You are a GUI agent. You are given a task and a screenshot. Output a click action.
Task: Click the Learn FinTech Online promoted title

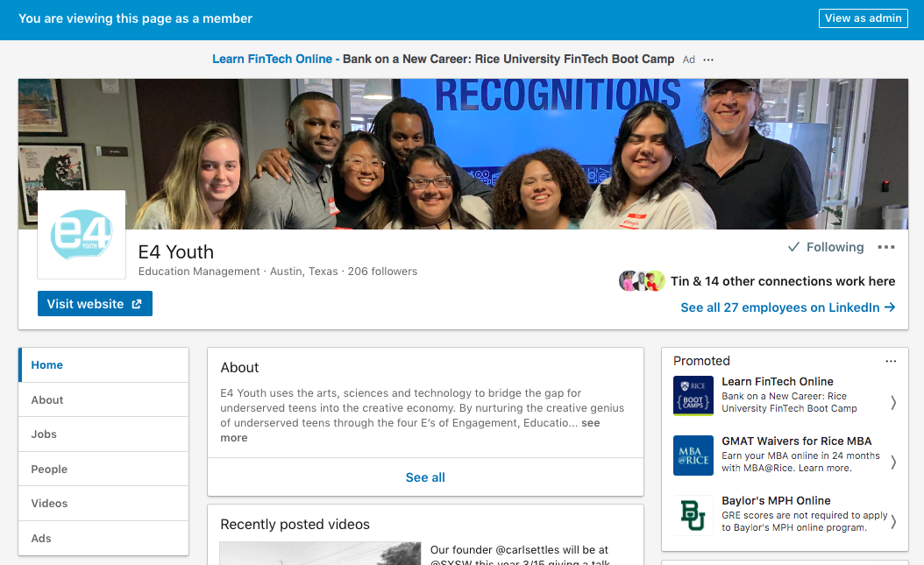(x=778, y=381)
